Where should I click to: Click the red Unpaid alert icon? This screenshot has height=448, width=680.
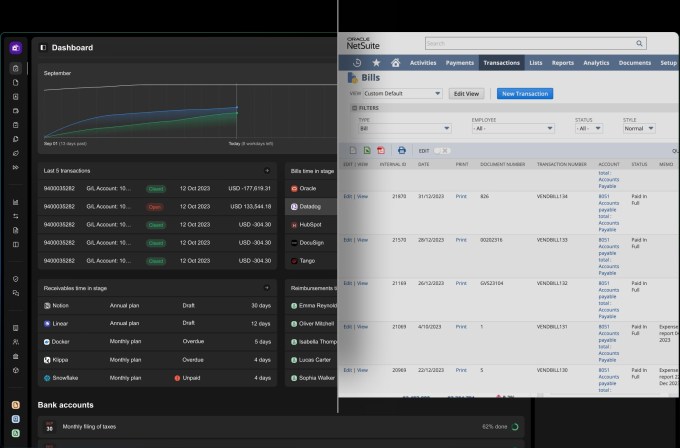click(x=177, y=378)
